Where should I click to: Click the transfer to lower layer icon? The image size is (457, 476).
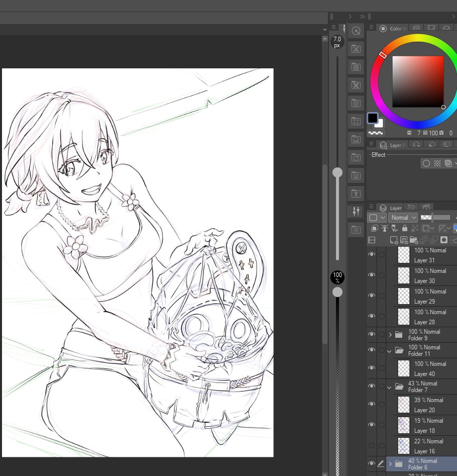(424, 240)
